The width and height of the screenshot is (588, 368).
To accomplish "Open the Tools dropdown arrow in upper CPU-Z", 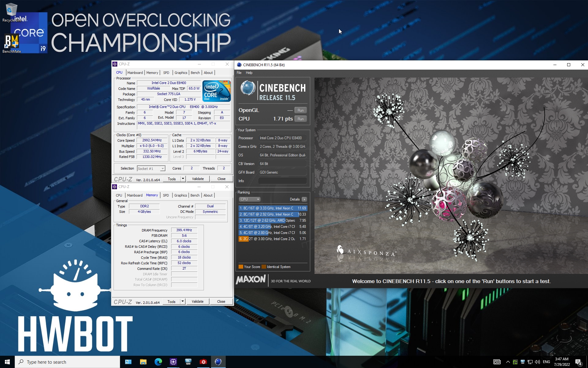I will (183, 179).
